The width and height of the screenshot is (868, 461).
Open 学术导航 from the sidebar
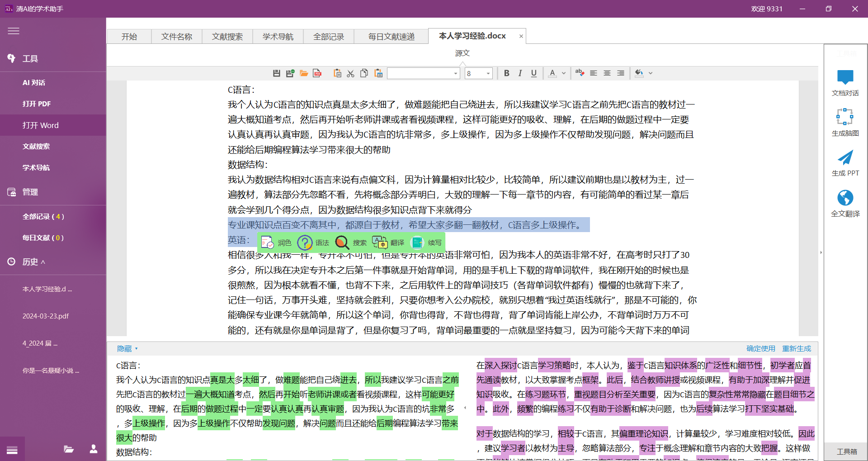(53, 168)
